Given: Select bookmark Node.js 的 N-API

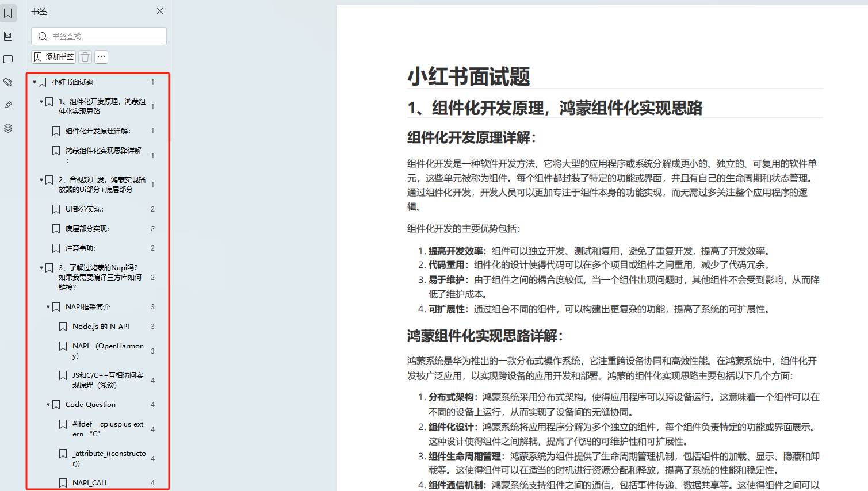Looking at the screenshot, I should (101, 327).
